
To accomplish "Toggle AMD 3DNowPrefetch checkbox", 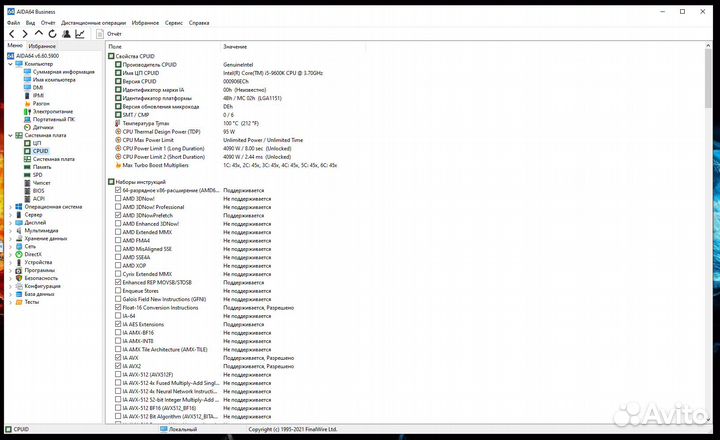I will click(x=118, y=215).
